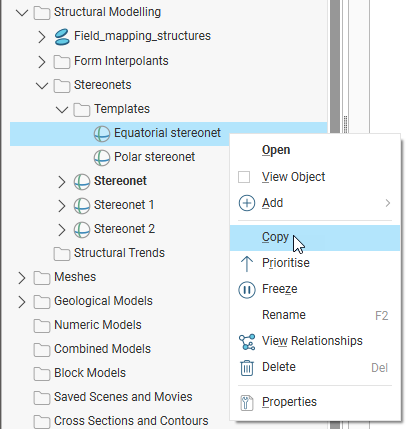Image resolution: width=412 pixels, height=429 pixels.
Task: Click the Field_mapping_structures structural data icon
Action: (x=62, y=37)
